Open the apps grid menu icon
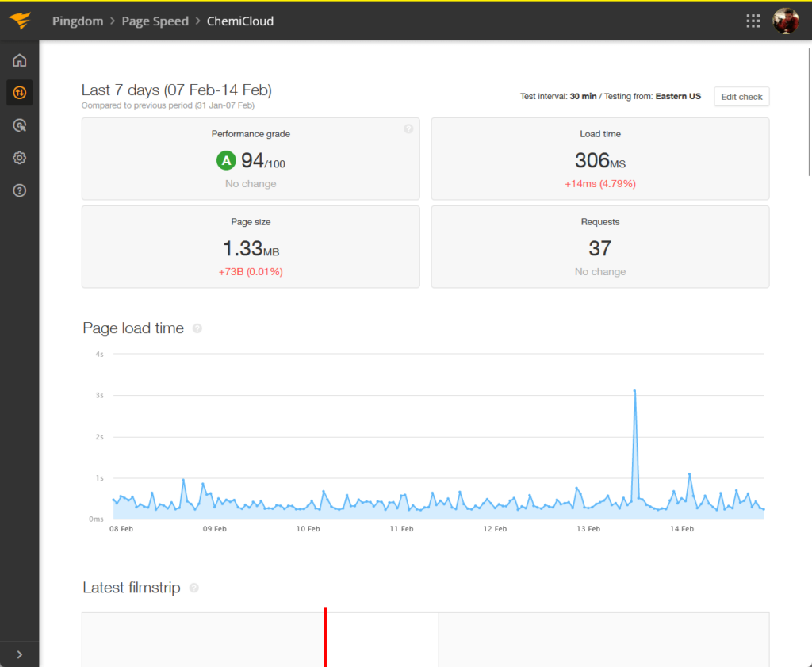Viewport: 812px width, 667px height. coord(753,21)
